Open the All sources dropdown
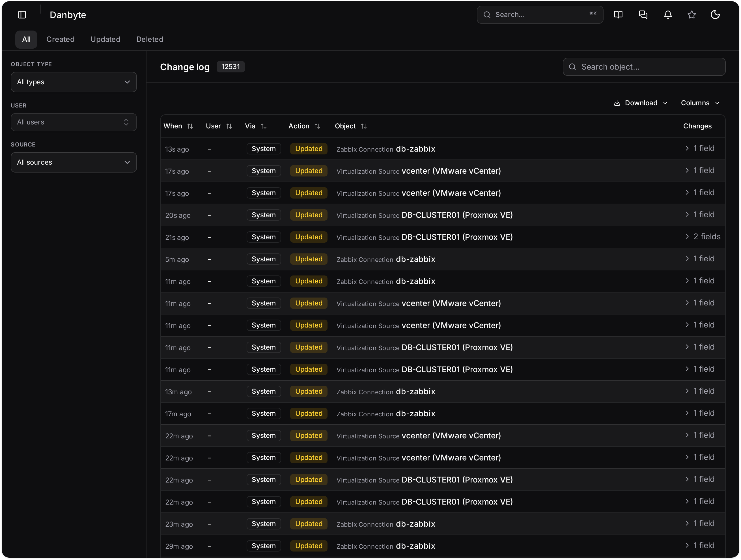 pos(74,162)
